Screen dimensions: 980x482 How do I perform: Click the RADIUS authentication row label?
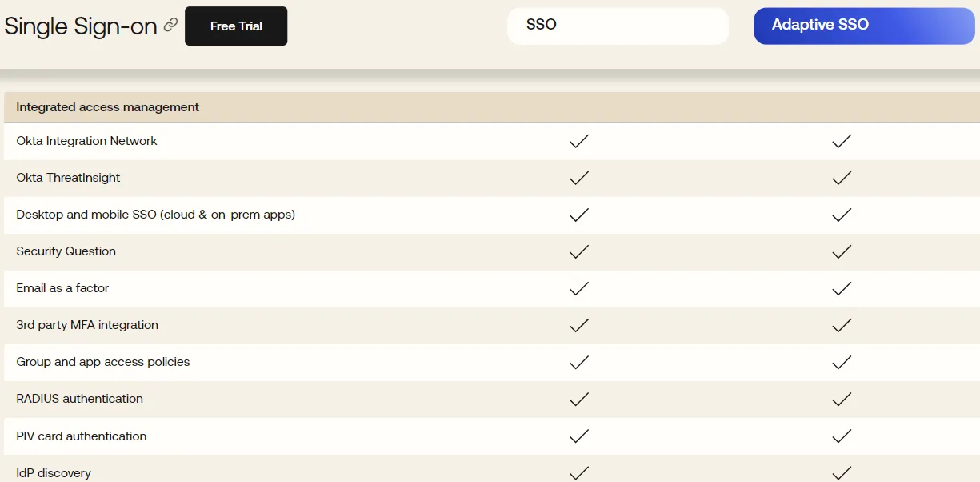coord(80,399)
